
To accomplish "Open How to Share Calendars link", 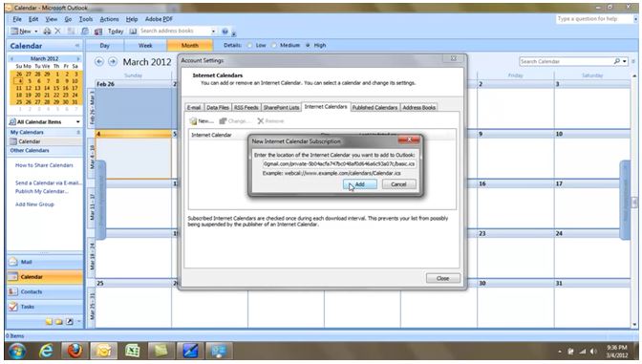I will (x=44, y=165).
